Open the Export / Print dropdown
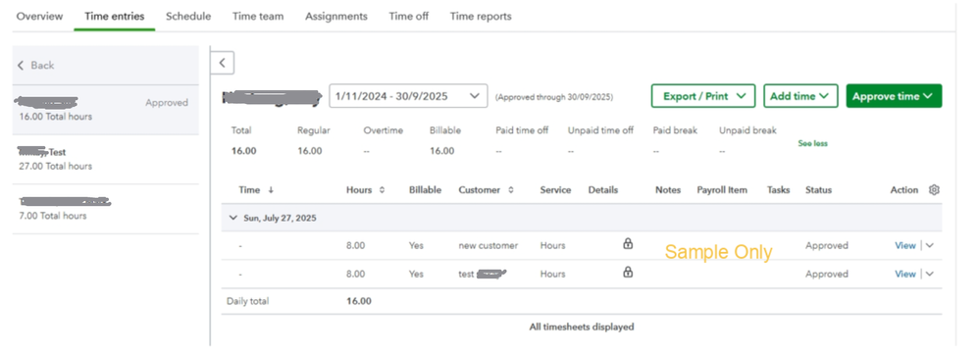This screenshot has height=353, width=980. (703, 96)
